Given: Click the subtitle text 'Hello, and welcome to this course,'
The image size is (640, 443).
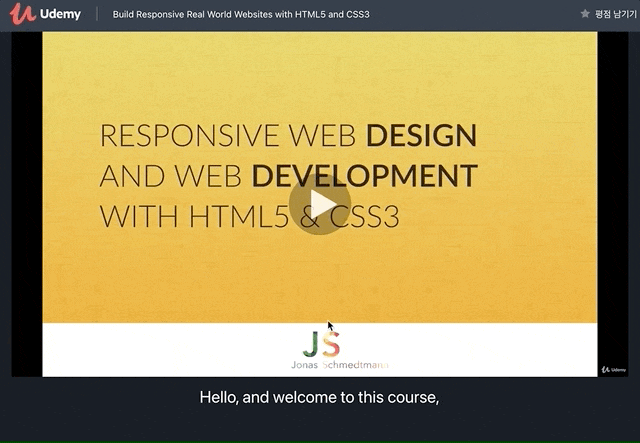Looking at the screenshot, I should click(x=319, y=397).
